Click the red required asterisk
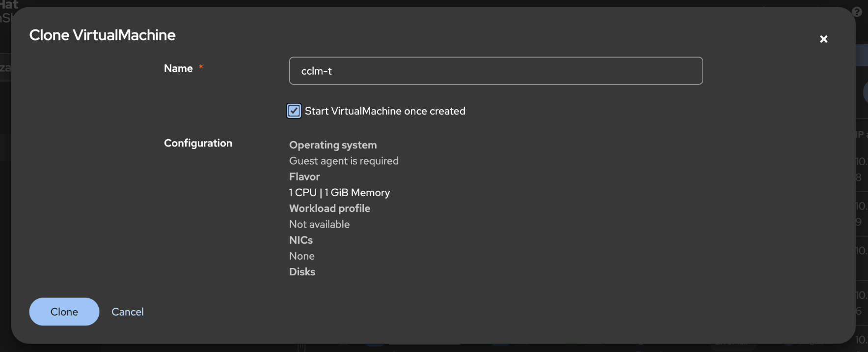 coord(201,67)
